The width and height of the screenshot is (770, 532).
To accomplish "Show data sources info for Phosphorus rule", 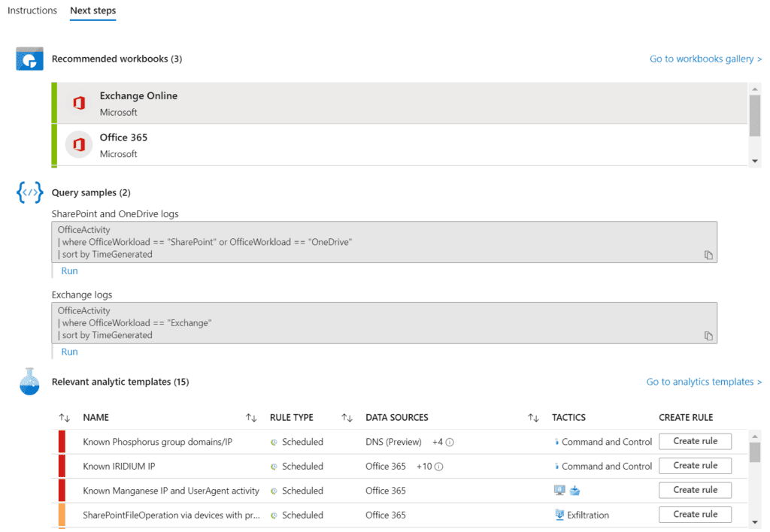I will pyautogui.click(x=450, y=442).
